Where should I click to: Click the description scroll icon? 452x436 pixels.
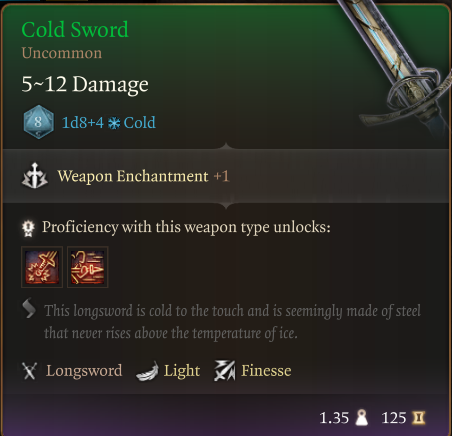tap(29, 308)
